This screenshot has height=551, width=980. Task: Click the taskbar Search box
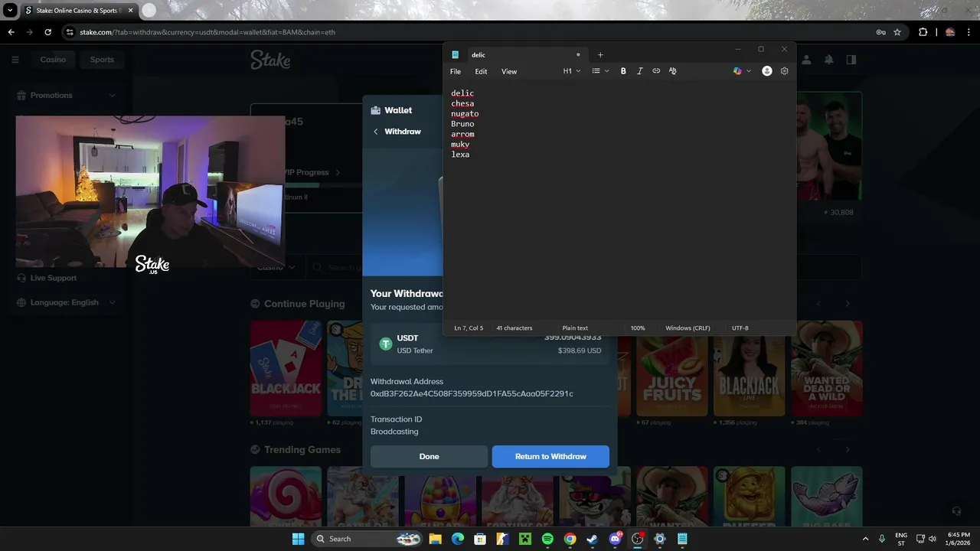click(x=367, y=539)
